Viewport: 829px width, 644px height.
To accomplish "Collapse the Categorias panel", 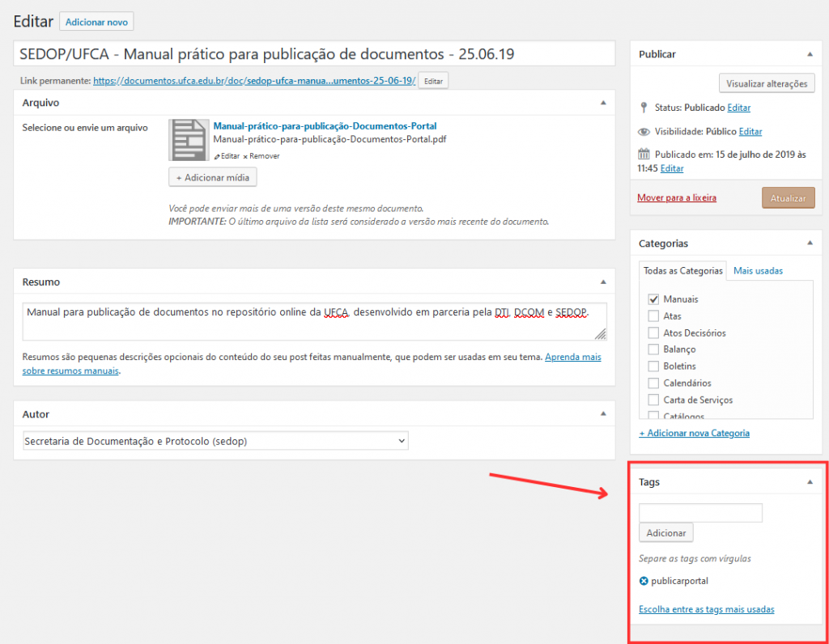I will coord(810,243).
